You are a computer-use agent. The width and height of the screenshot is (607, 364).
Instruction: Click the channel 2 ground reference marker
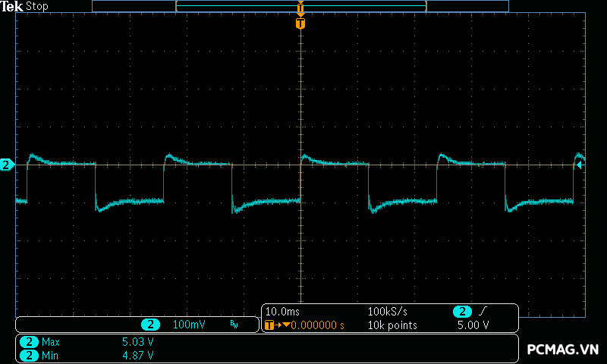tap(7, 165)
